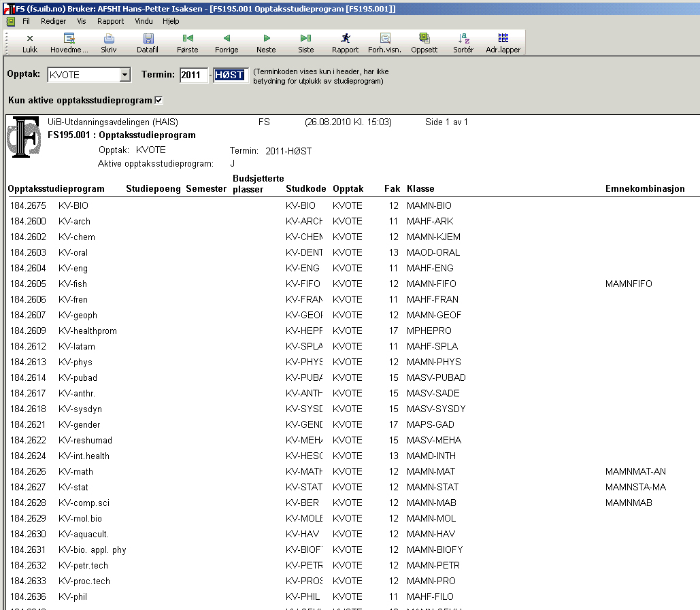Open Oppsett page setup icon

click(424, 43)
